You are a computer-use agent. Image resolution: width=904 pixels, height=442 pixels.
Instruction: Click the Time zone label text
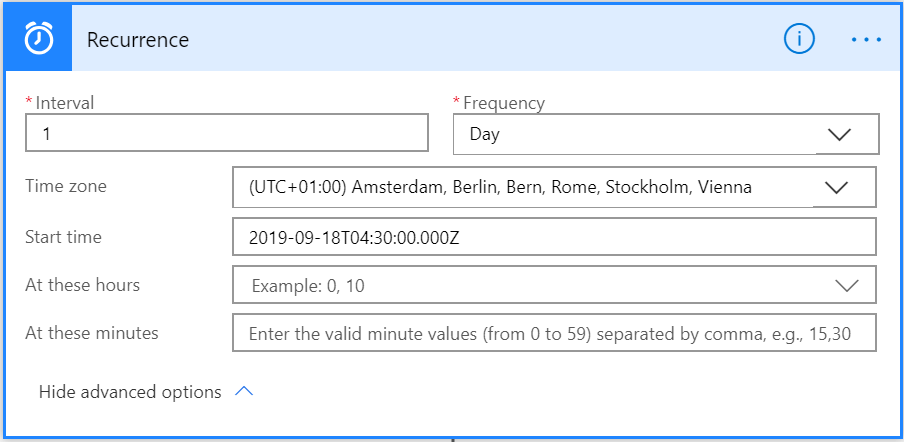pos(66,186)
